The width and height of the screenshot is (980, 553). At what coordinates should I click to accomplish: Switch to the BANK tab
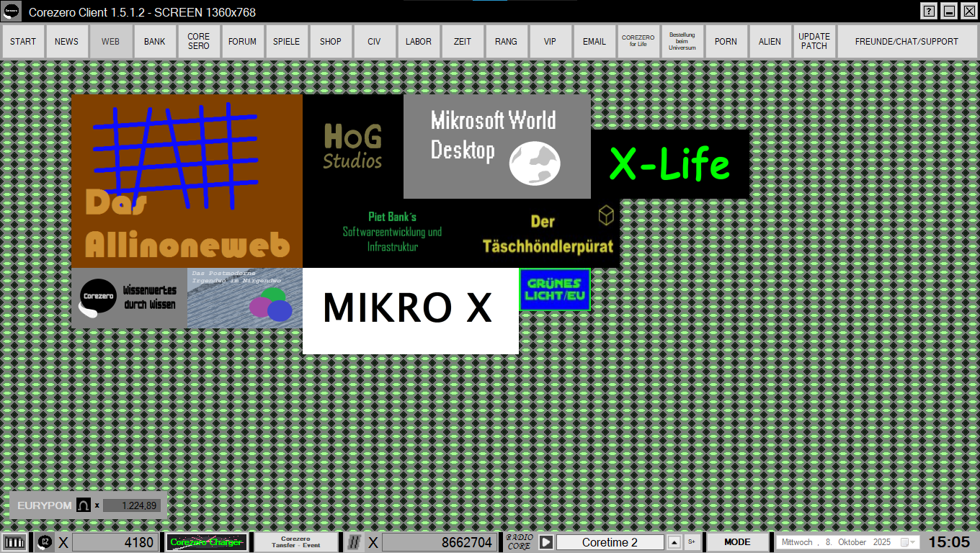click(154, 42)
